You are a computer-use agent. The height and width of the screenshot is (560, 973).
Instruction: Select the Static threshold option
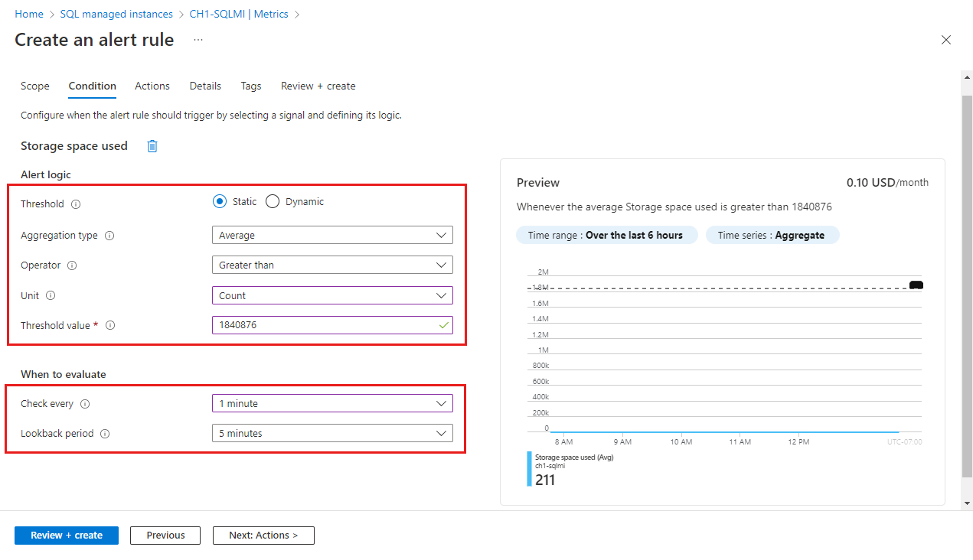(220, 202)
